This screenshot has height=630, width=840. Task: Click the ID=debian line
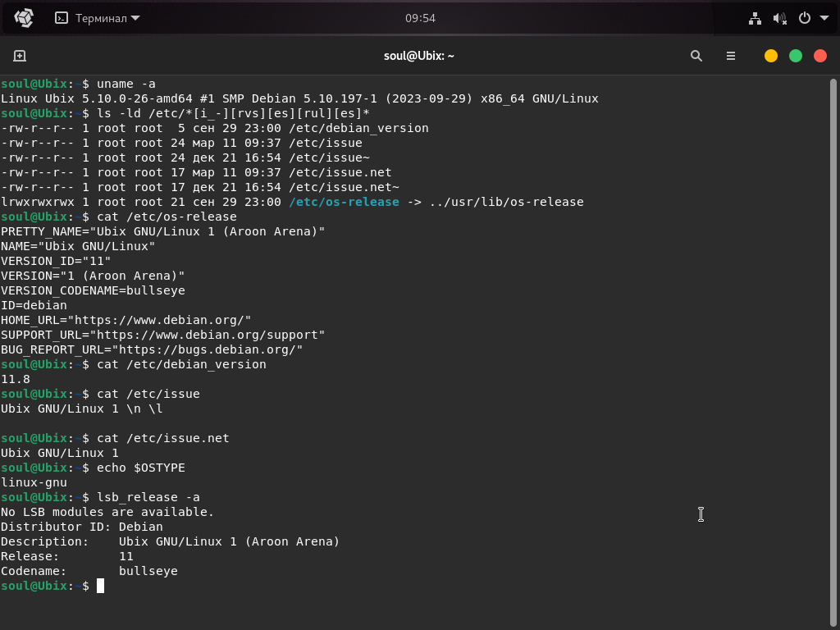(x=34, y=305)
